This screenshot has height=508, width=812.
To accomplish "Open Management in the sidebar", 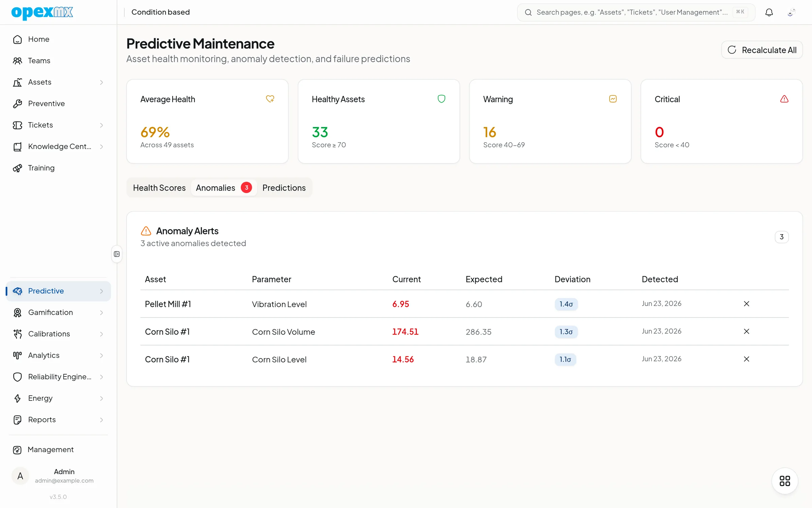I will pos(58,450).
